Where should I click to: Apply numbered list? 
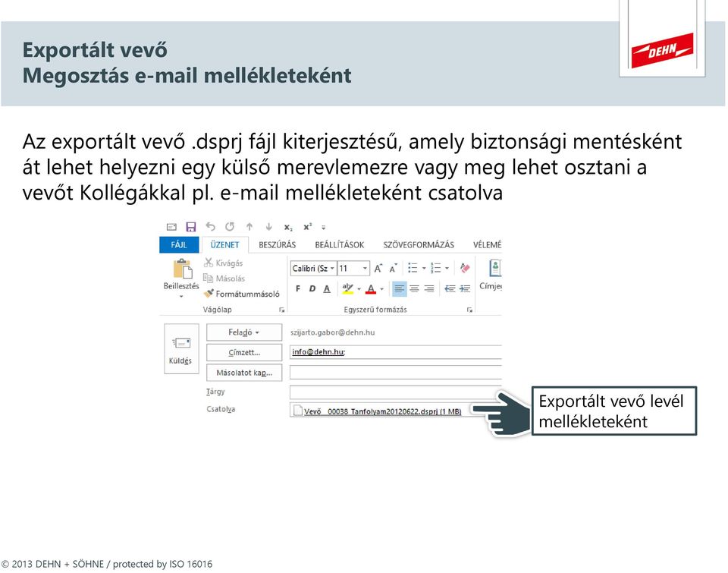[x=435, y=268]
